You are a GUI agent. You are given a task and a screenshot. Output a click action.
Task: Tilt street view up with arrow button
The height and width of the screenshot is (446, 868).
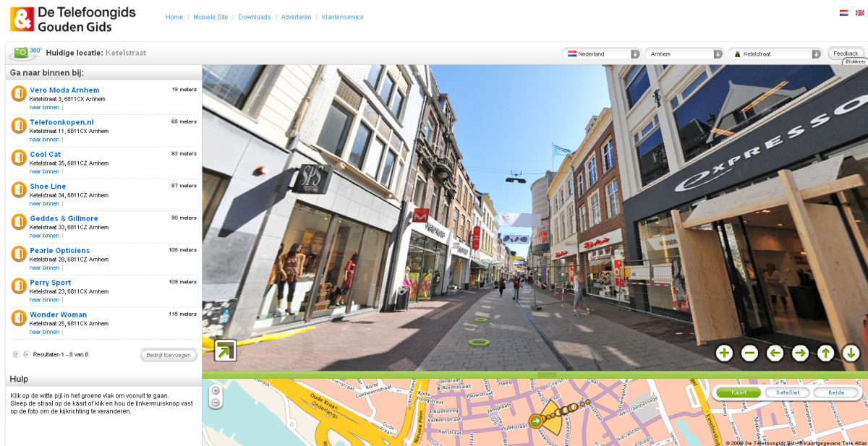(825, 353)
